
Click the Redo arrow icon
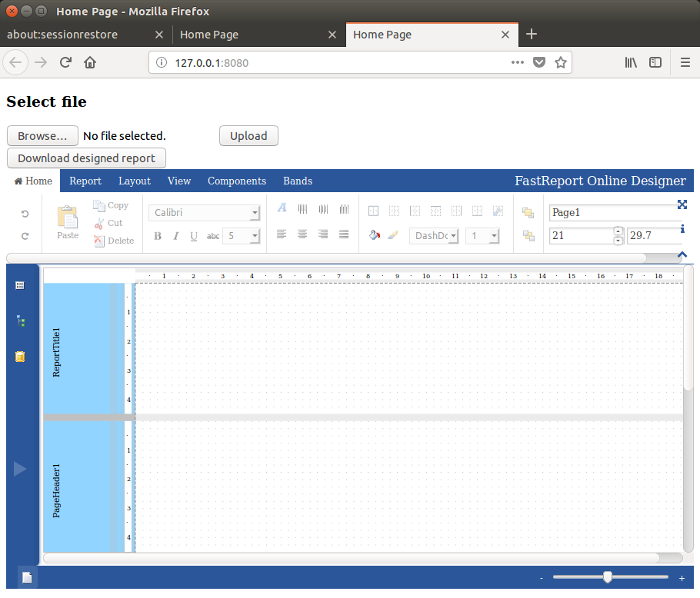(25, 237)
